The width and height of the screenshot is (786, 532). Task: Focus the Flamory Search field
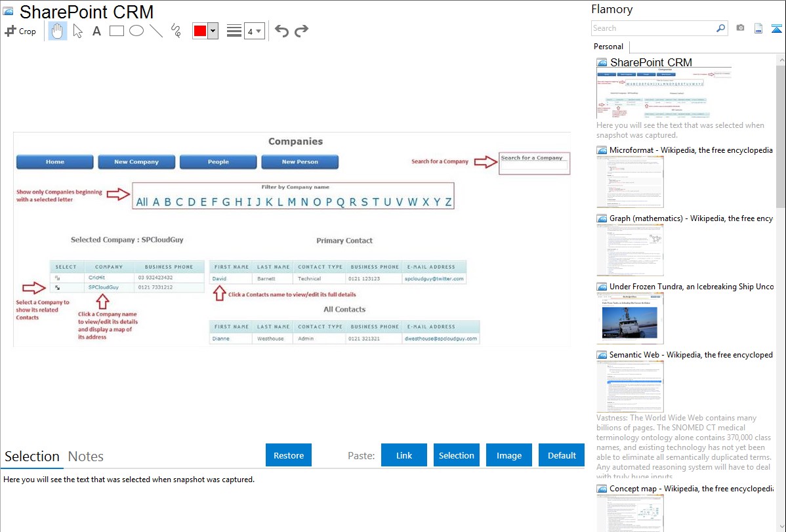[653, 28]
